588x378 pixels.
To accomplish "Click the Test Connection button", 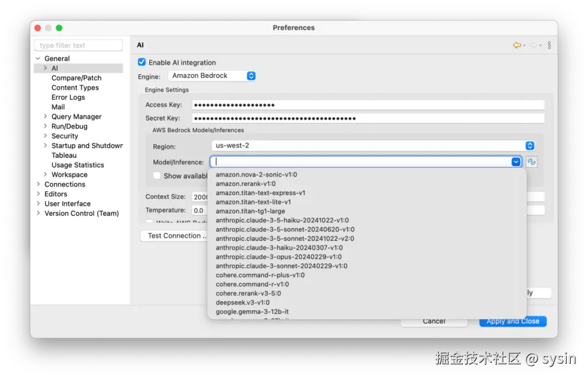I will (x=175, y=236).
